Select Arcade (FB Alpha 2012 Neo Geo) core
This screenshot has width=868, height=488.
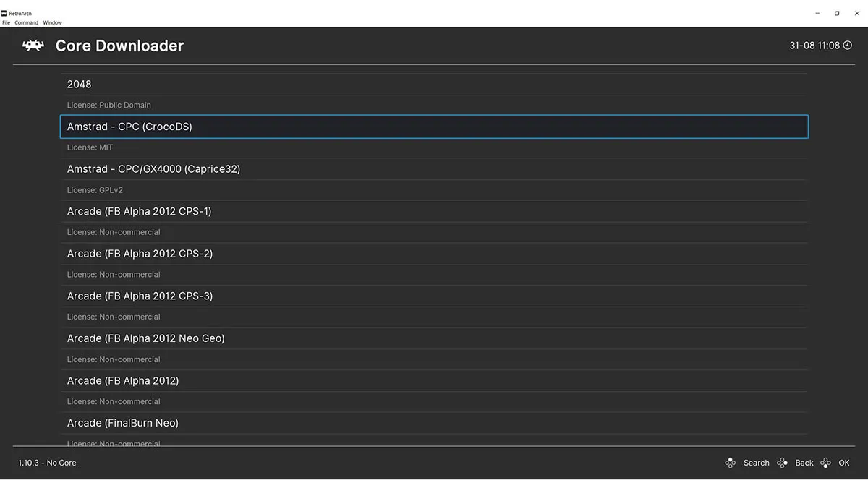point(434,338)
